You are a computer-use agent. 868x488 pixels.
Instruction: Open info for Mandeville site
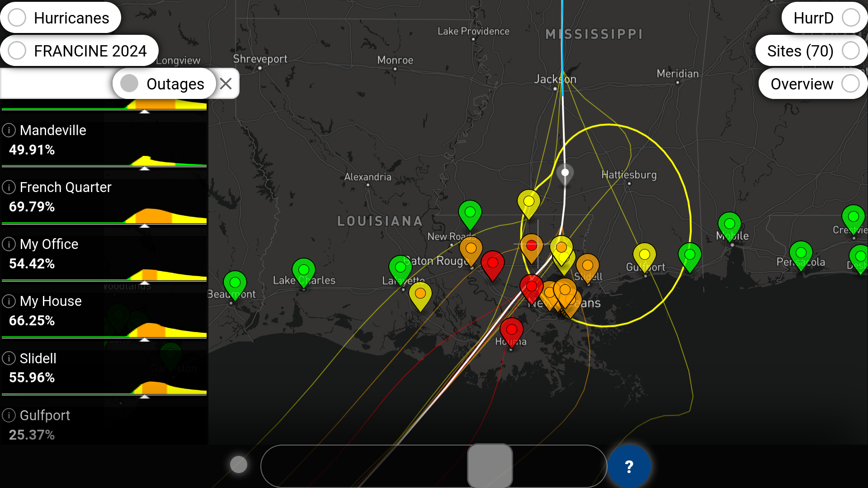pyautogui.click(x=9, y=130)
